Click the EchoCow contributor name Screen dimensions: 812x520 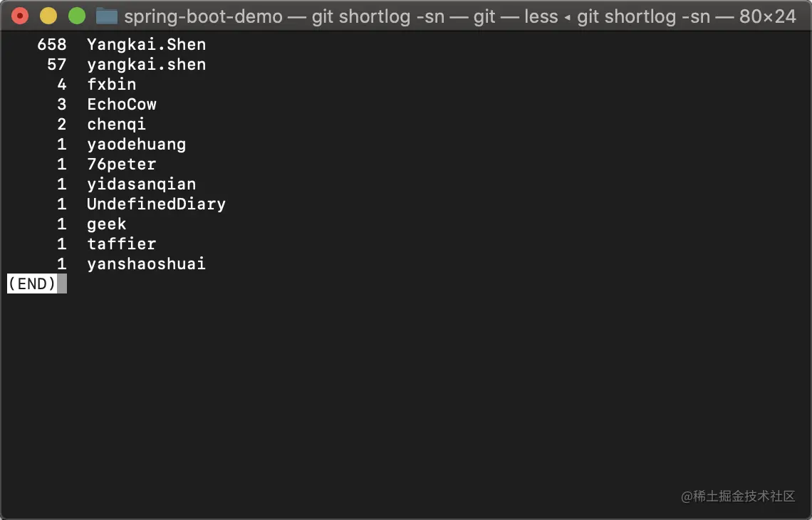(x=122, y=104)
